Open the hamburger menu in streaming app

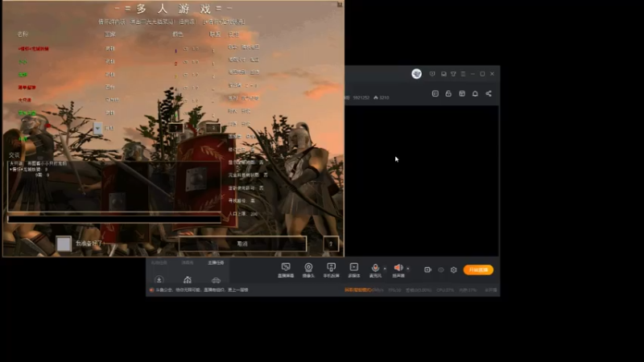pos(464,74)
